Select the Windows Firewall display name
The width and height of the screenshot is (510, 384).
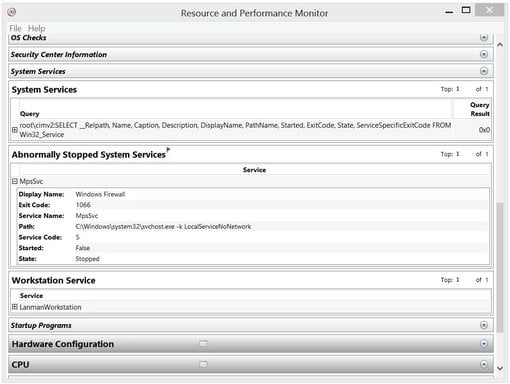[100, 194]
